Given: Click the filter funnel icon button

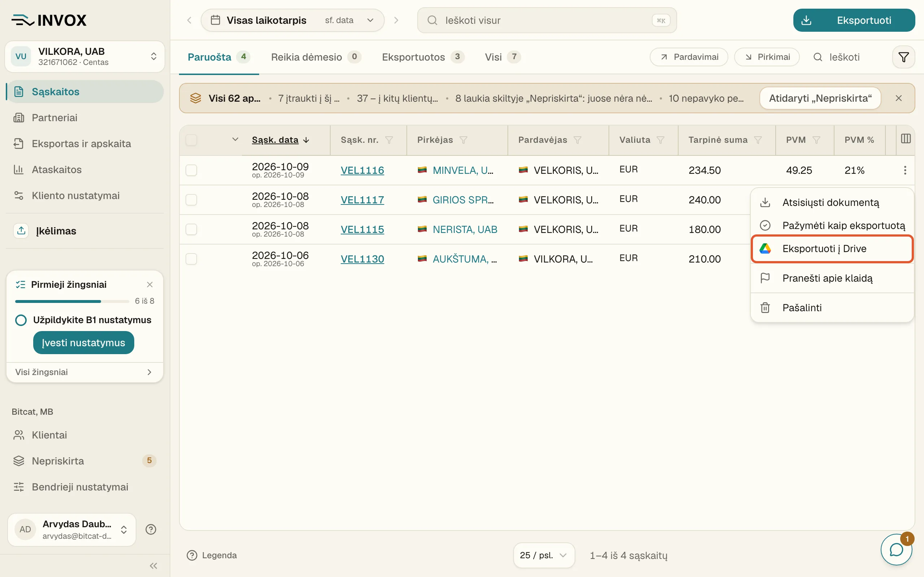Looking at the screenshot, I should pyautogui.click(x=903, y=57).
